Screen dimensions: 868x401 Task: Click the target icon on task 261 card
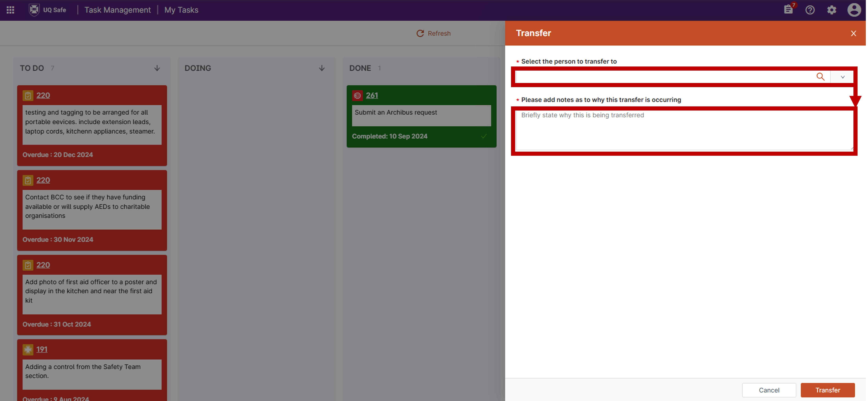click(358, 96)
